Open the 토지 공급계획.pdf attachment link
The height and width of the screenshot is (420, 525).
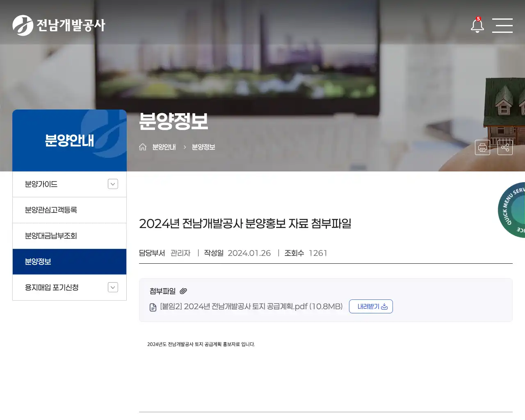pyautogui.click(x=251, y=306)
